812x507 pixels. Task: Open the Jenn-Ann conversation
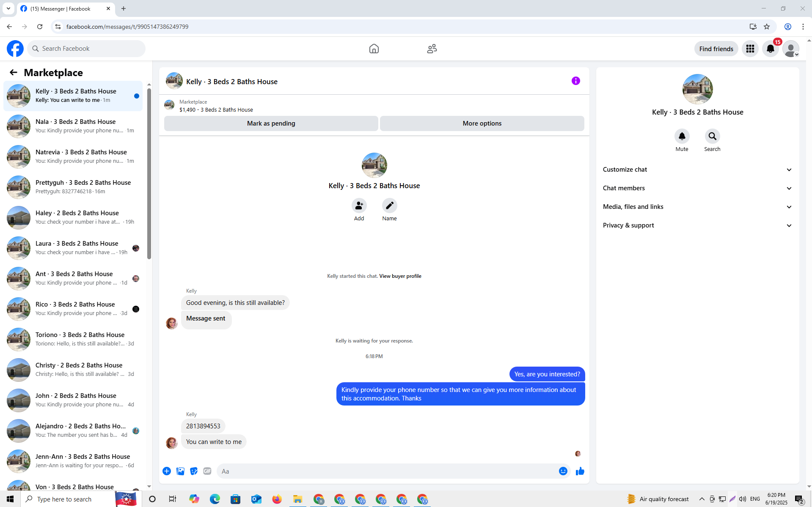coord(73,461)
